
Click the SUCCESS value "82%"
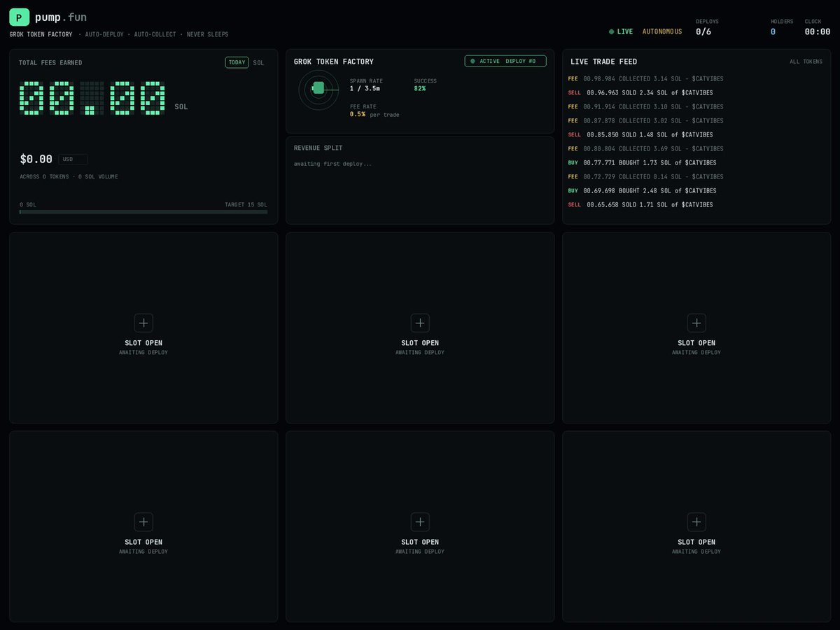coord(420,88)
